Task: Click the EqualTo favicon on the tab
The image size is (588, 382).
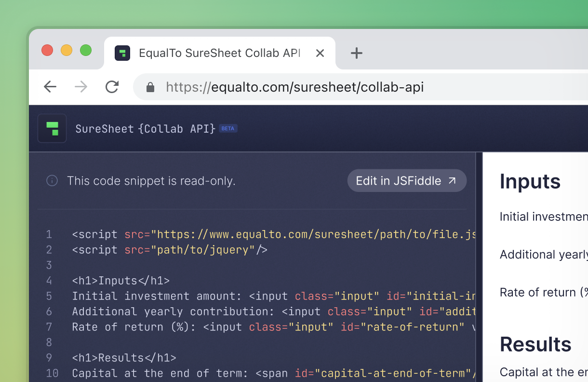Action: tap(122, 53)
